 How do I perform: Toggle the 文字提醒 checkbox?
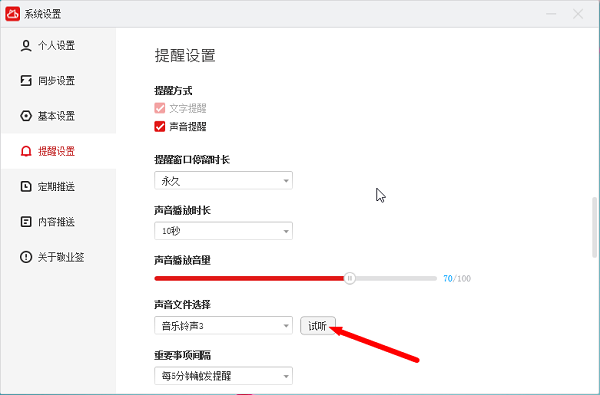[x=160, y=108]
